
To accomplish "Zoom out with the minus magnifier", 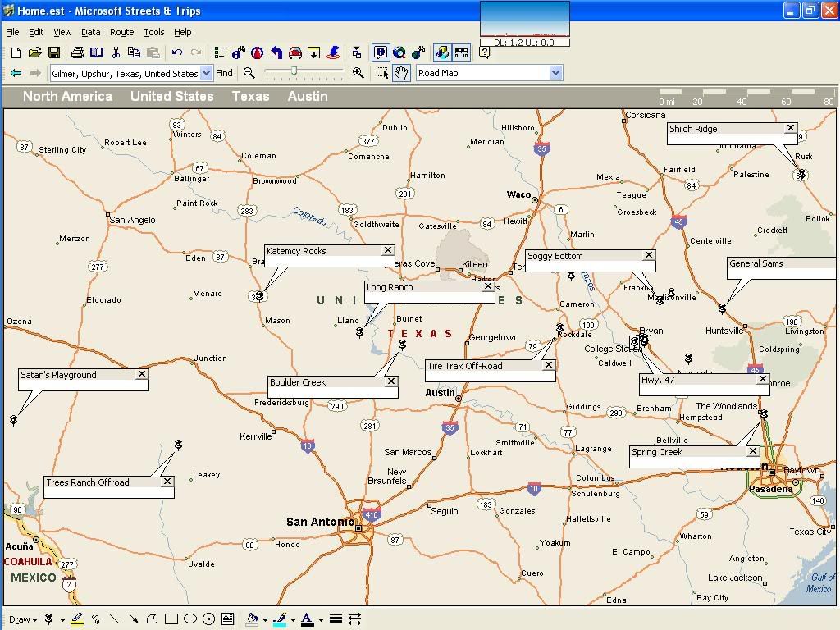I will click(249, 73).
